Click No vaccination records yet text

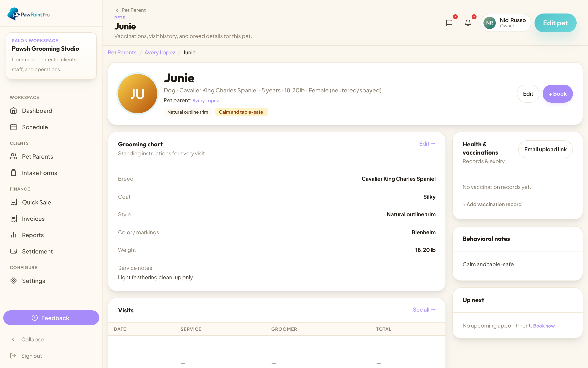pos(497,187)
